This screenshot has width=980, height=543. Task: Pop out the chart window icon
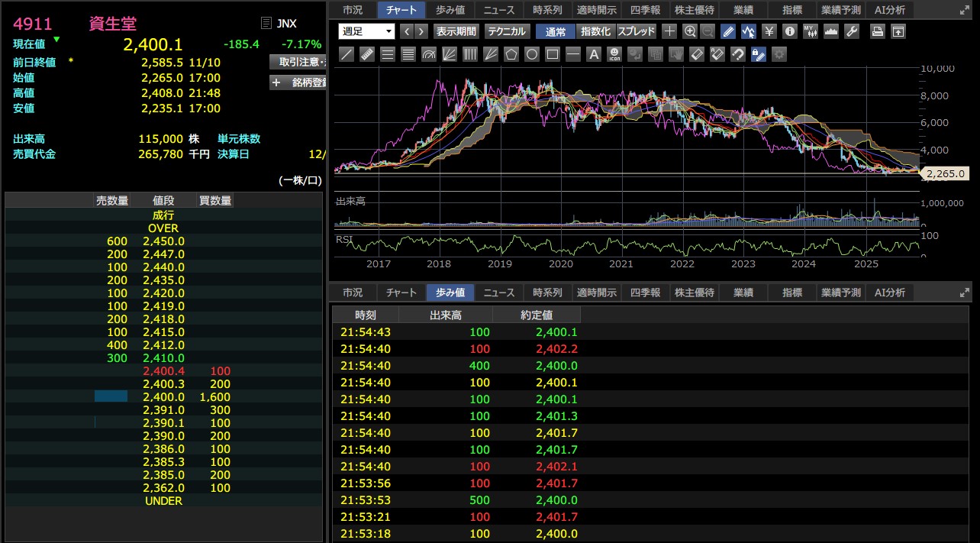coord(898,31)
